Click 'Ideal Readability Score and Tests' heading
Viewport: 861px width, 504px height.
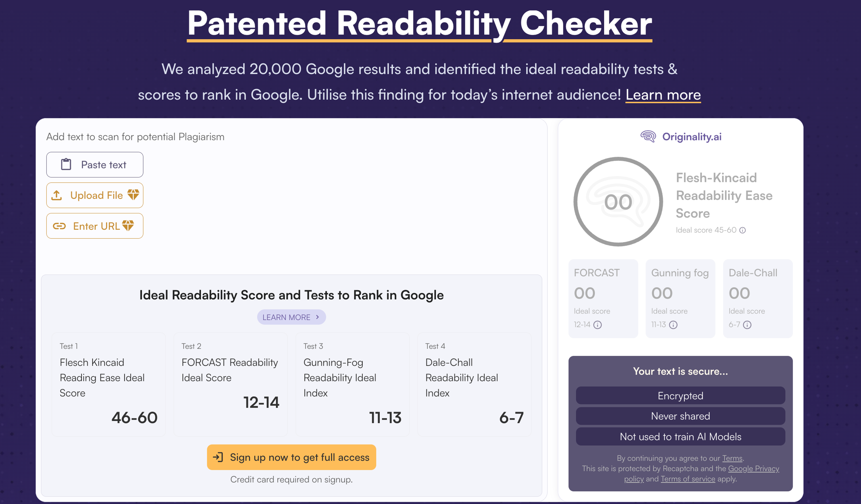[x=291, y=295]
